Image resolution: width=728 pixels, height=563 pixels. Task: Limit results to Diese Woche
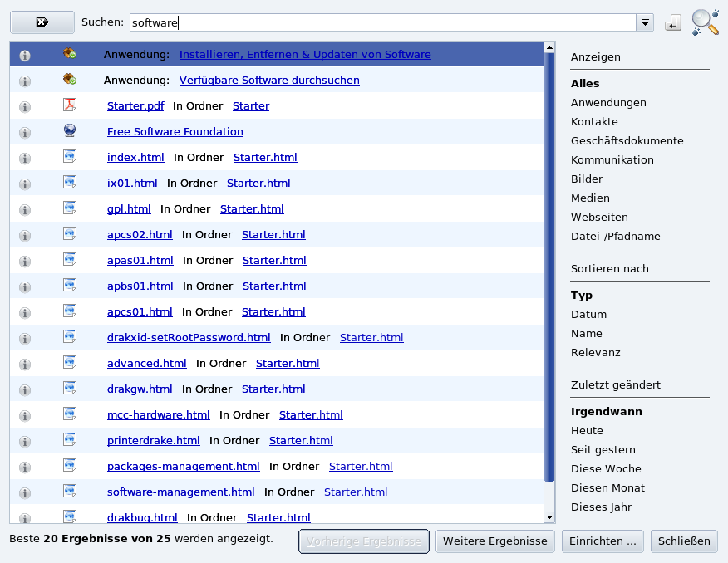tap(606, 469)
